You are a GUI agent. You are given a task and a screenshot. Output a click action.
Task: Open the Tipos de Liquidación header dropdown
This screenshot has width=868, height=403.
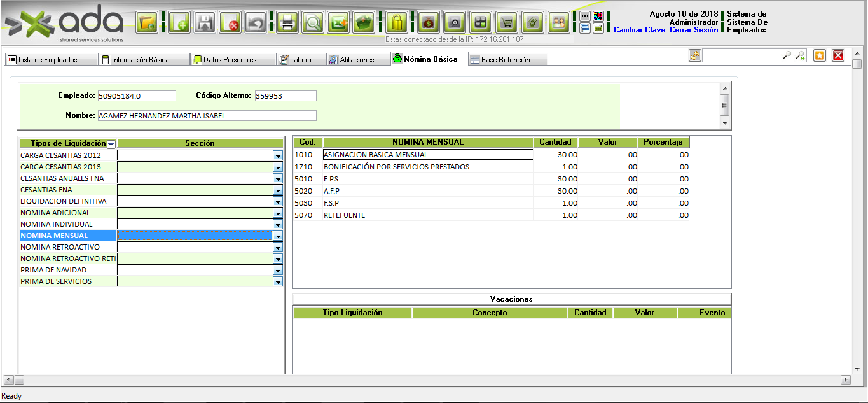tap(111, 144)
